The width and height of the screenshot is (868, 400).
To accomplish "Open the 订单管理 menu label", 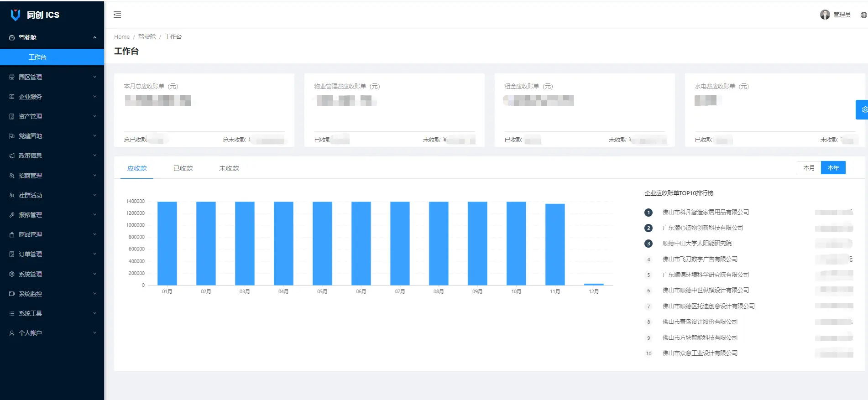I will pyautogui.click(x=30, y=254).
